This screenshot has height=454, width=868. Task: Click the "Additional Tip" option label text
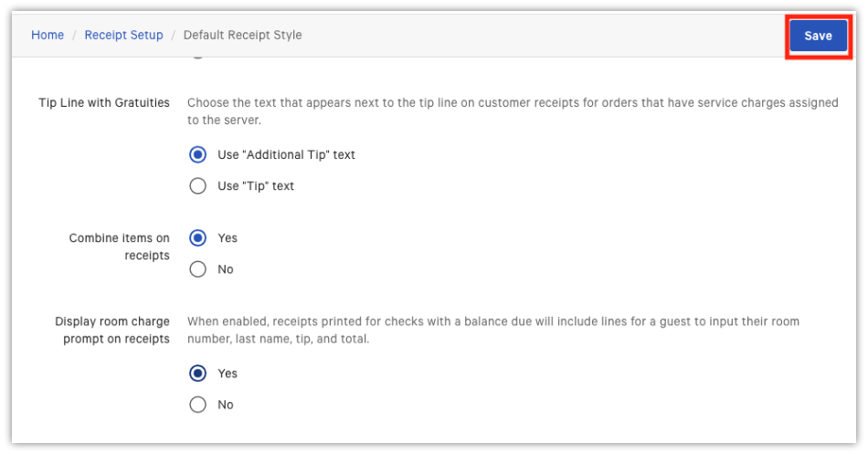(x=286, y=154)
